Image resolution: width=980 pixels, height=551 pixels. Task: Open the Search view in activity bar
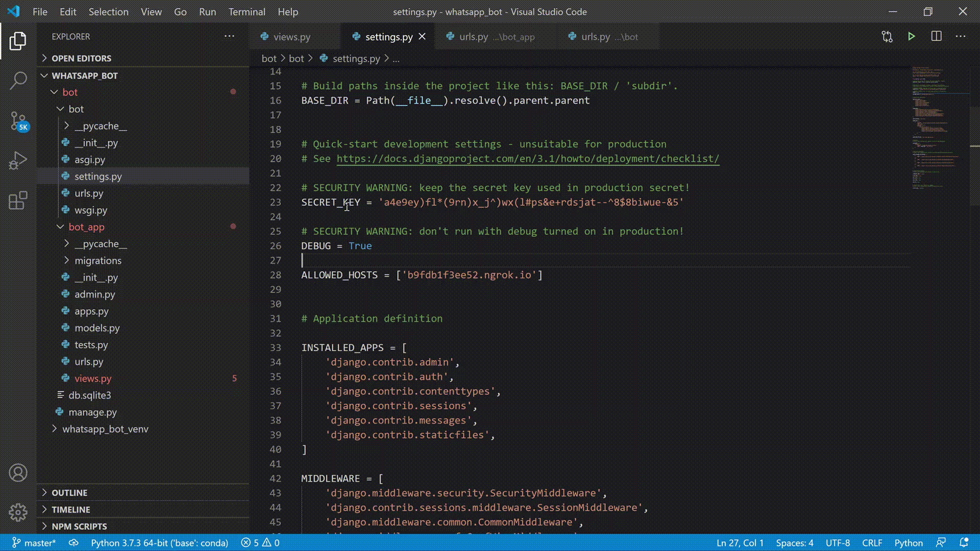click(x=18, y=81)
